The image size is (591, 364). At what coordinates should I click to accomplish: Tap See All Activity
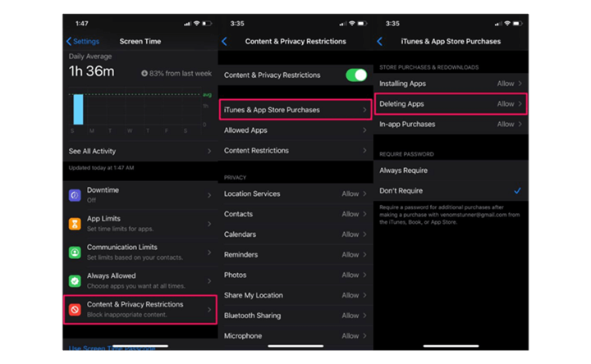click(x=140, y=152)
